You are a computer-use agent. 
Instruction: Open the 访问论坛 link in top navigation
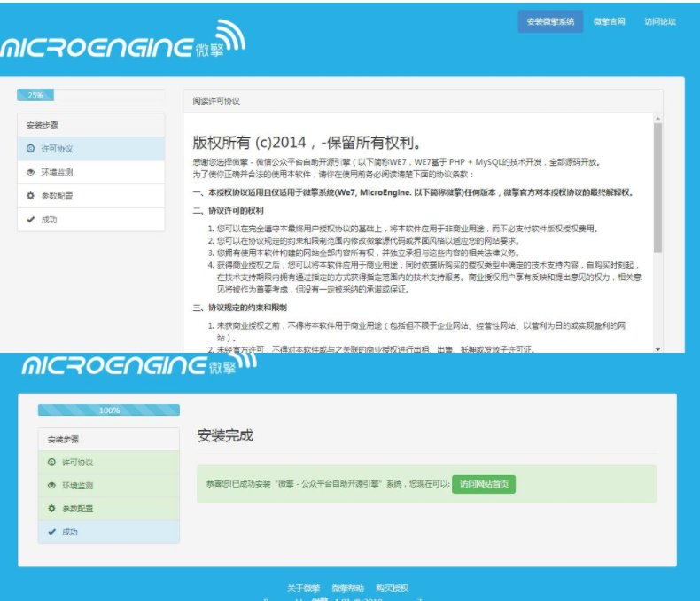point(660,21)
